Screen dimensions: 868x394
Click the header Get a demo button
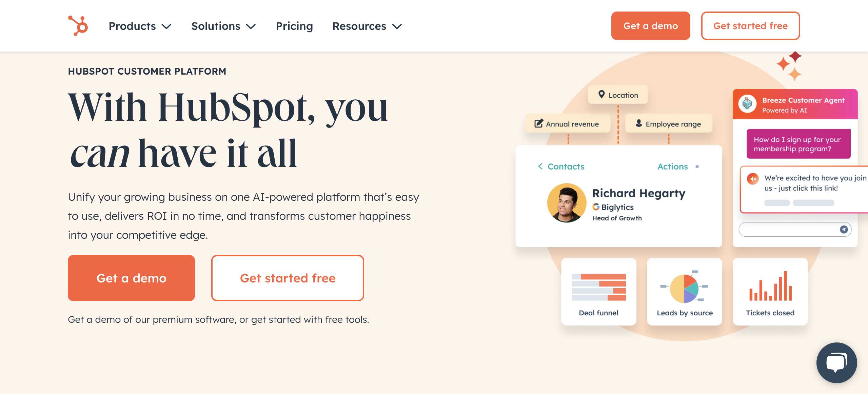(650, 26)
